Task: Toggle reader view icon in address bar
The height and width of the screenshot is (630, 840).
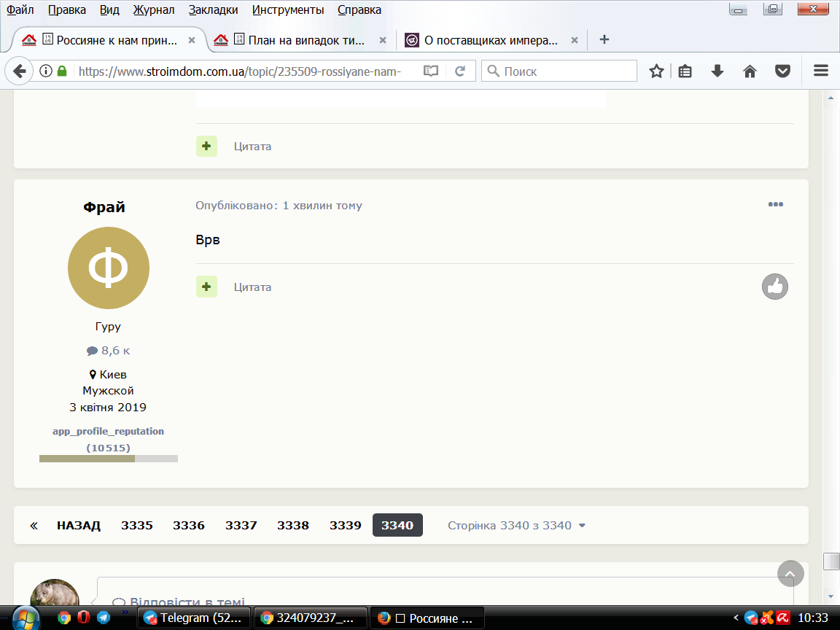Action: pos(431,71)
